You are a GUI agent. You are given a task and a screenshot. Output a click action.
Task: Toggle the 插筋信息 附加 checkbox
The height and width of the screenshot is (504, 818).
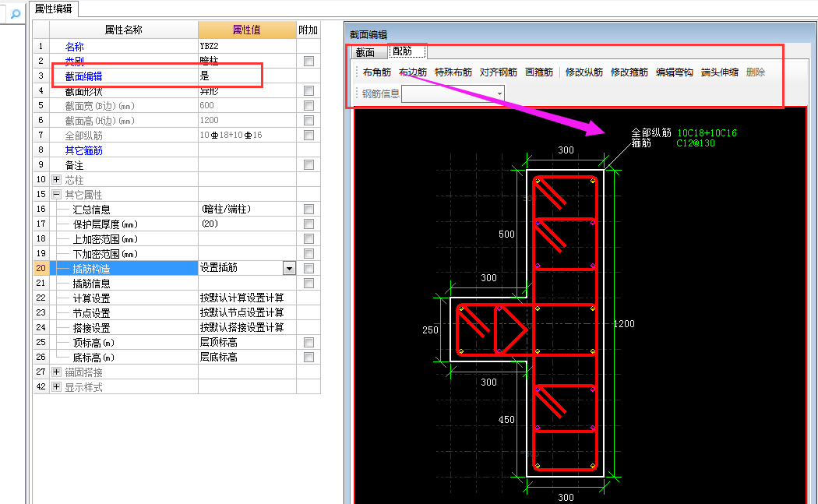[x=309, y=284]
